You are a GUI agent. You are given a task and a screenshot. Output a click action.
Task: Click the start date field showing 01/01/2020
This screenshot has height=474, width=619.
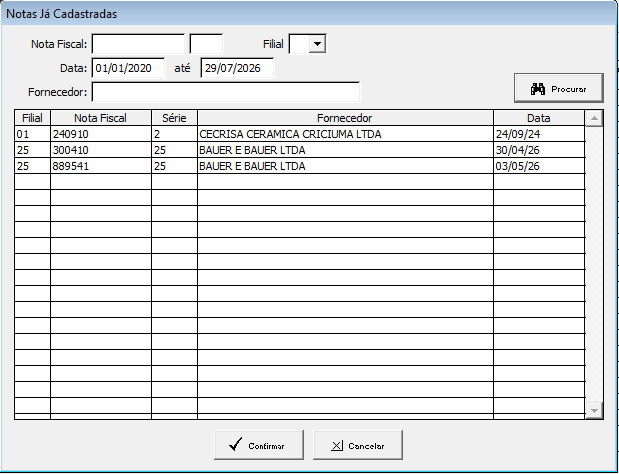click(x=128, y=68)
